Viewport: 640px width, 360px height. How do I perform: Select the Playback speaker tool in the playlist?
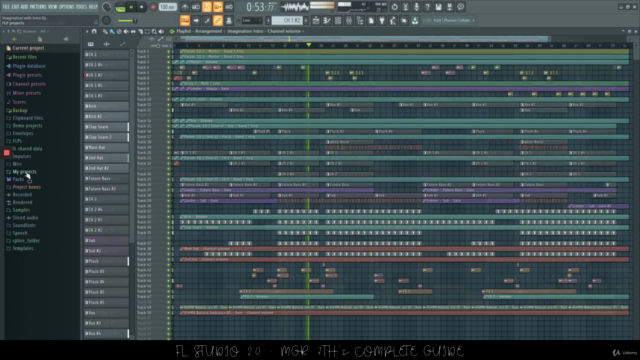pyautogui.click(x=161, y=31)
